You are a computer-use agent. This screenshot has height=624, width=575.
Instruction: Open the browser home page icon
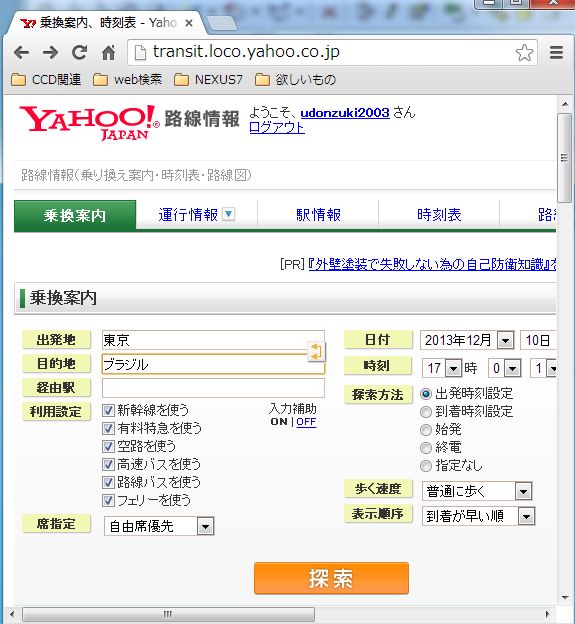[108, 53]
